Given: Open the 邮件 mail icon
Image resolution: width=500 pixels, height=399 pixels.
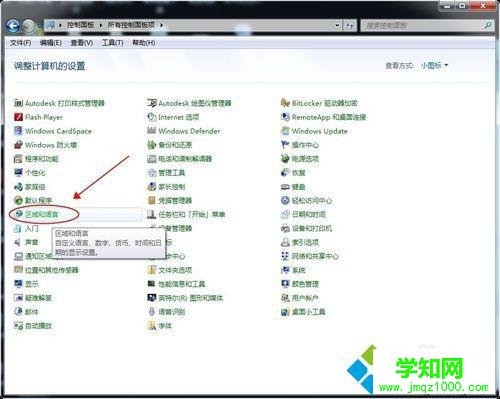Looking at the screenshot, I should [18, 312].
